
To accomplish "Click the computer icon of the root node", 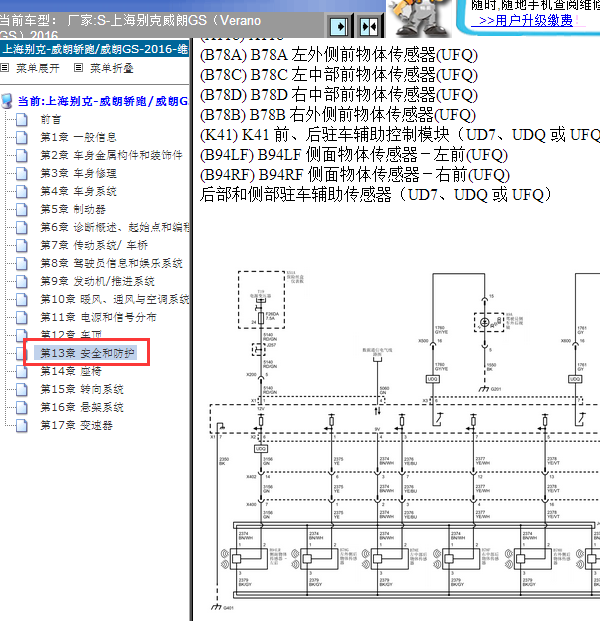I will coord(7,101).
